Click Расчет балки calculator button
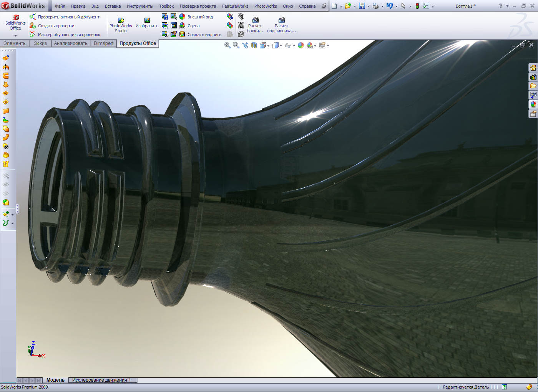Image resolution: width=538 pixels, height=392 pixels. click(255, 25)
